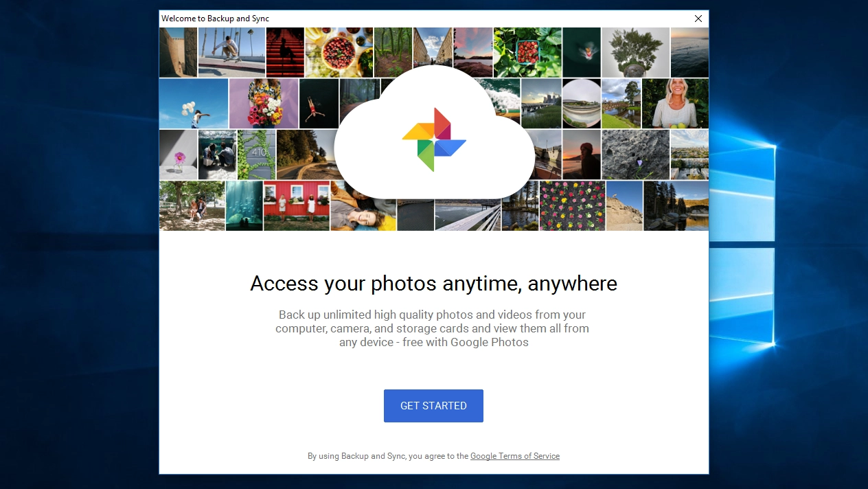Image resolution: width=868 pixels, height=489 pixels.
Task: Click the white cloud graphic
Action: click(x=434, y=134)
